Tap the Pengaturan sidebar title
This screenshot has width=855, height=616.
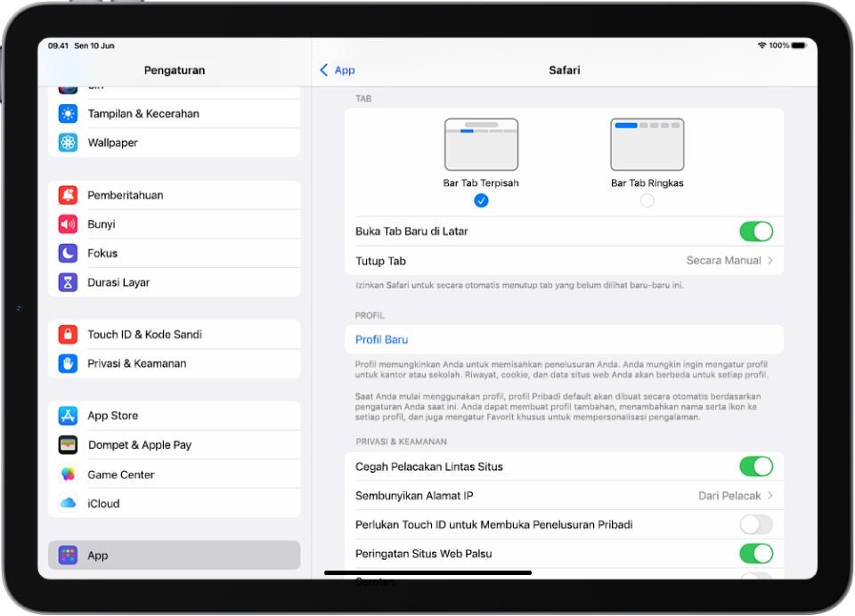[175, 69]
